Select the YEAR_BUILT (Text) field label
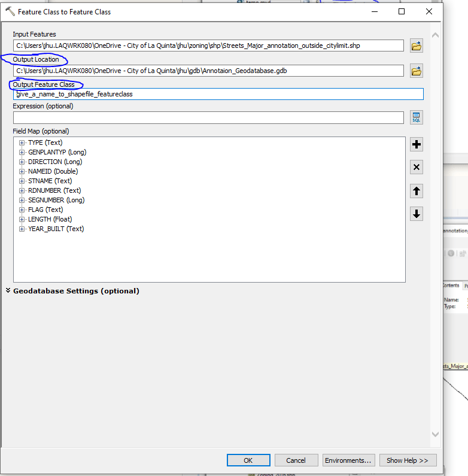This screenshot has width=468, height=476. 56,229
